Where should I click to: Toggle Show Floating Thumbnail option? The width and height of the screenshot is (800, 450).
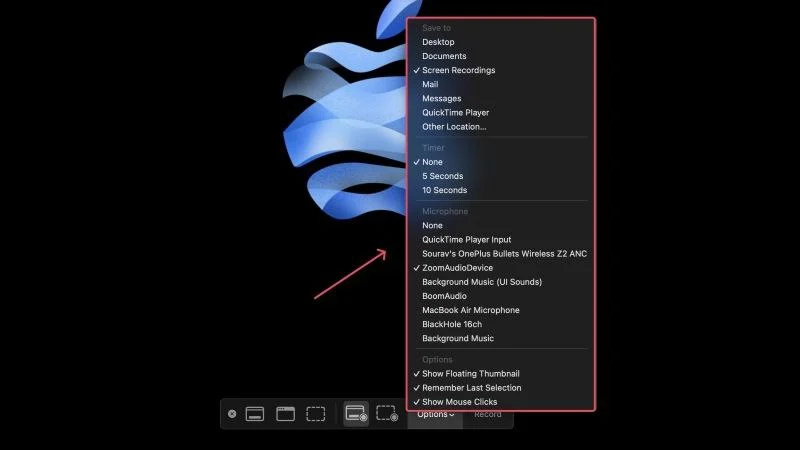[471, 373]
